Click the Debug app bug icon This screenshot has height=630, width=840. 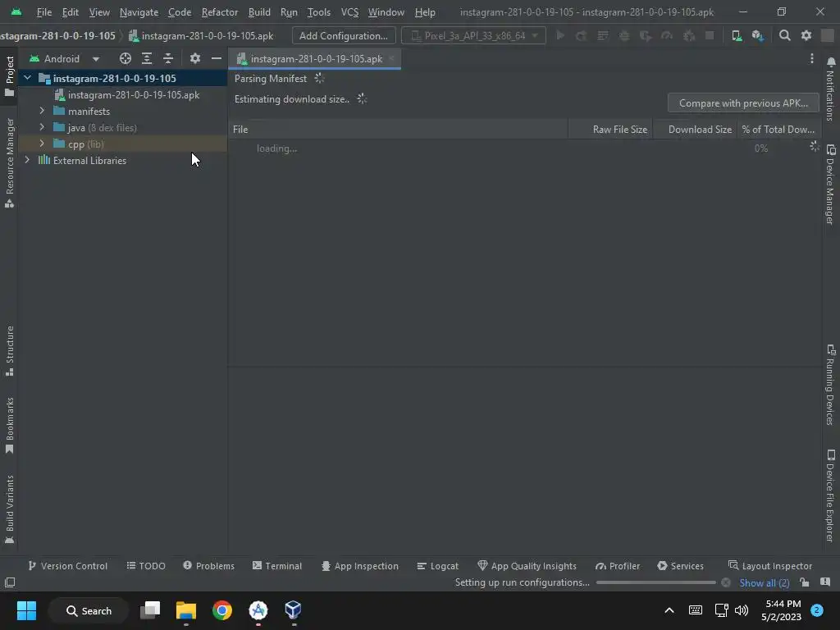tap(624, 36)
